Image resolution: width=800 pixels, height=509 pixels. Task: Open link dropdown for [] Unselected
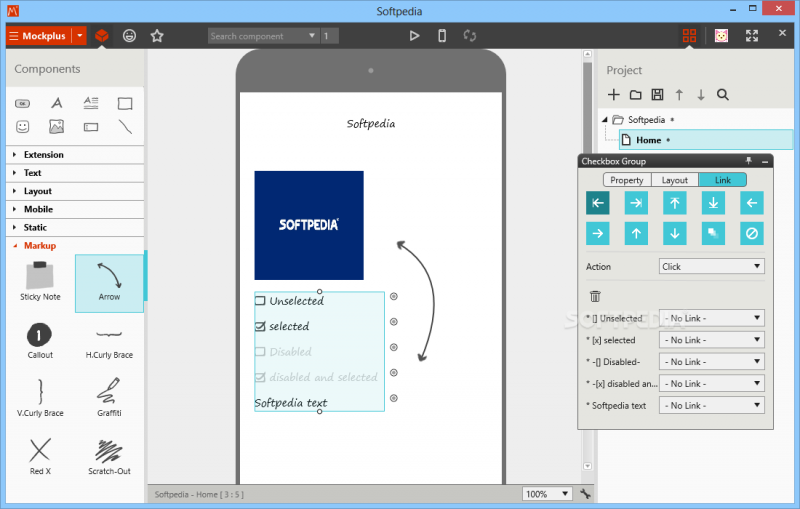click(712, 318)
